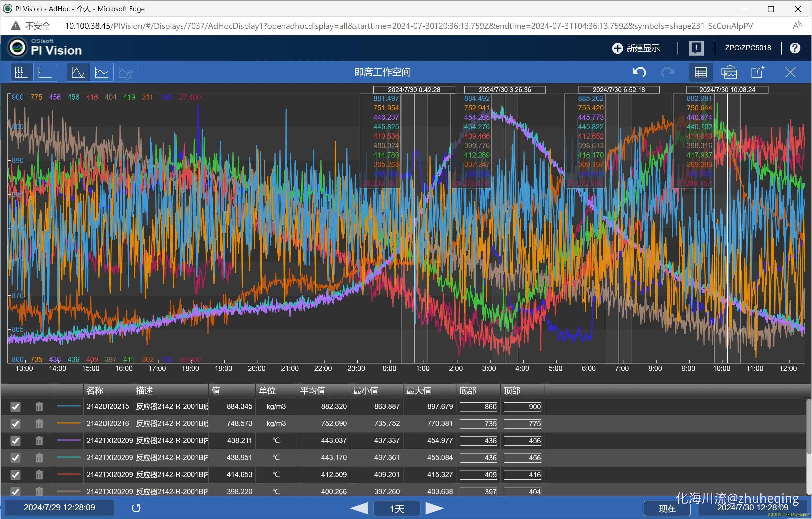812x519 pixels.
Task: Edit top scale value 900
Action: click(522, 407)
